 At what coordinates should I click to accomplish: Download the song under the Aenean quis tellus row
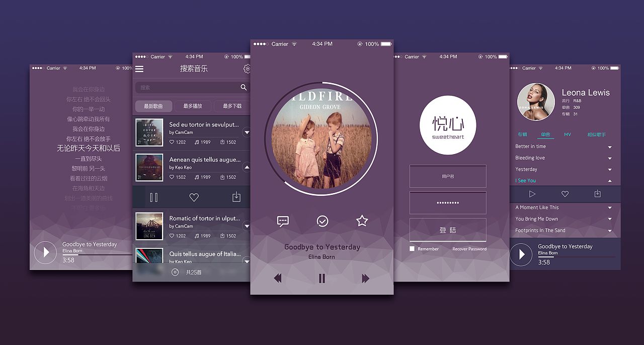point(236,197)
